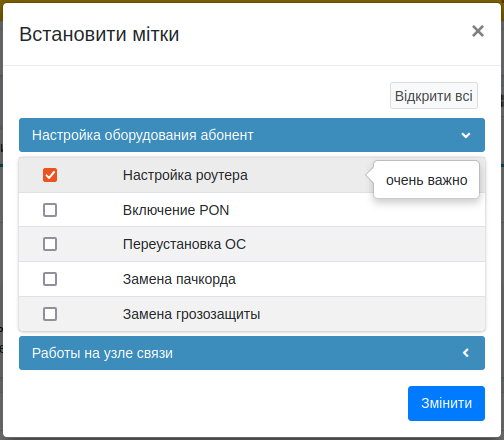Select the Включение PON row label

(176, 210)
